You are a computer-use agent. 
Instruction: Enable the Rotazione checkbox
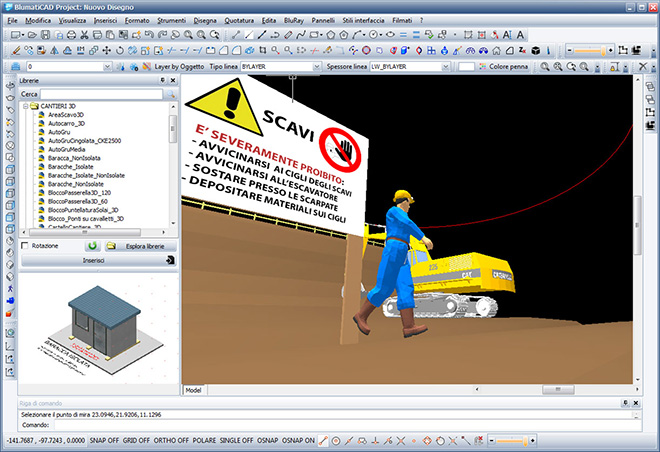pos(25,245)
